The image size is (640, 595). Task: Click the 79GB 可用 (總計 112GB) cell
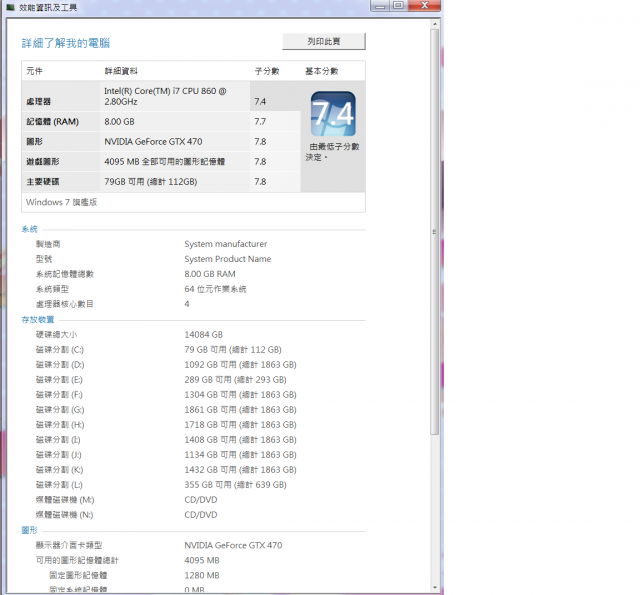[x=151, y=182]
